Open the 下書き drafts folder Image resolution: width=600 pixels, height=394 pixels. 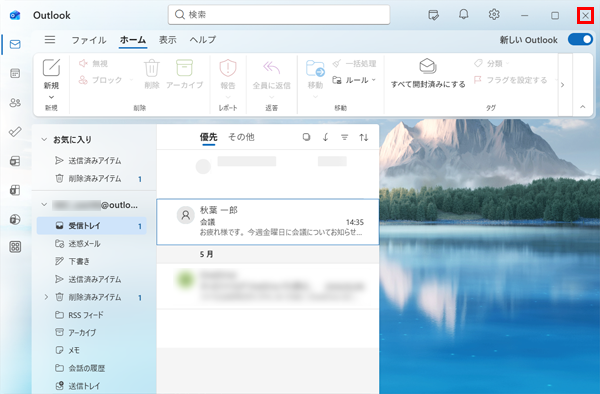[92, 261]
